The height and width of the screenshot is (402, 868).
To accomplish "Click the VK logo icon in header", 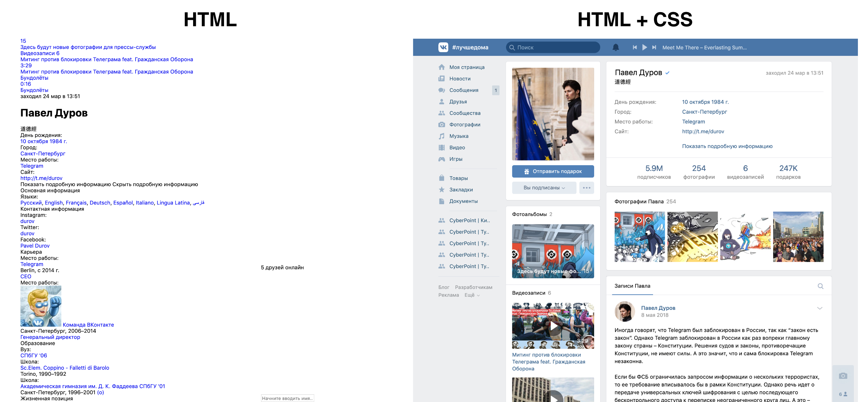I will tap(443, 47).
